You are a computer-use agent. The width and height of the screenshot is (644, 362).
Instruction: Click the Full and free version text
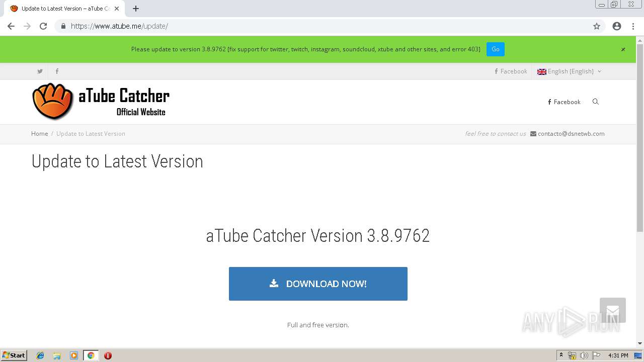coord(318,325)
